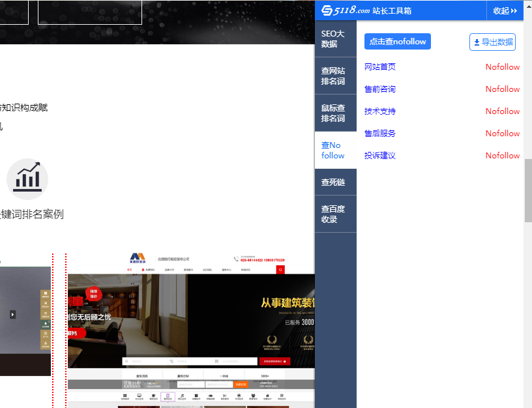This screenshot has width=532, height=408.
Task: Click the monitor-shaped office space icon
Action: click(138, 394)
